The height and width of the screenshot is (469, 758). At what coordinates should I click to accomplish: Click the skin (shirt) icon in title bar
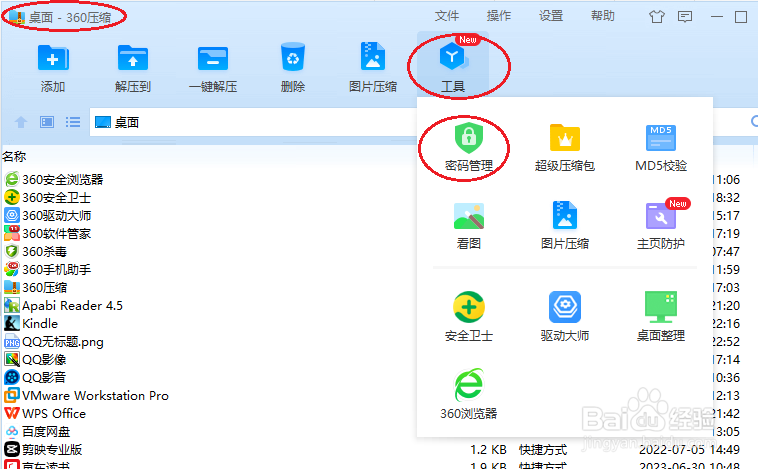pyautogui.click(x=656, y=17)
